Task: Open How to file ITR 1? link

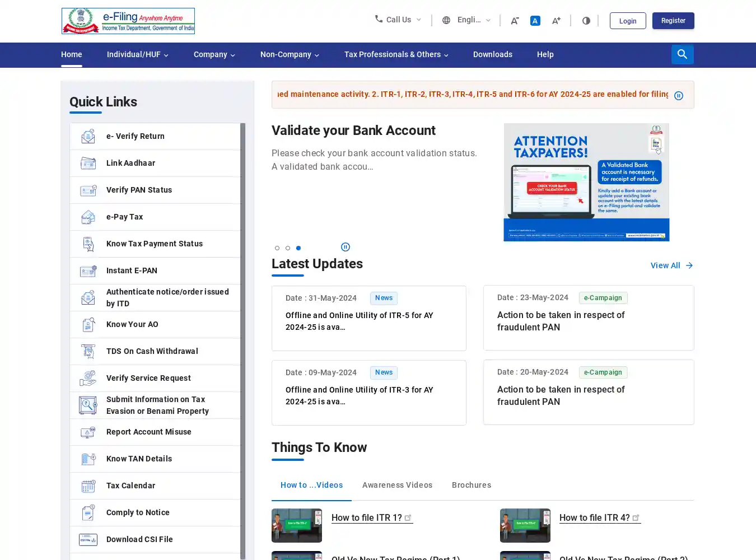Action: click(372, 517)
